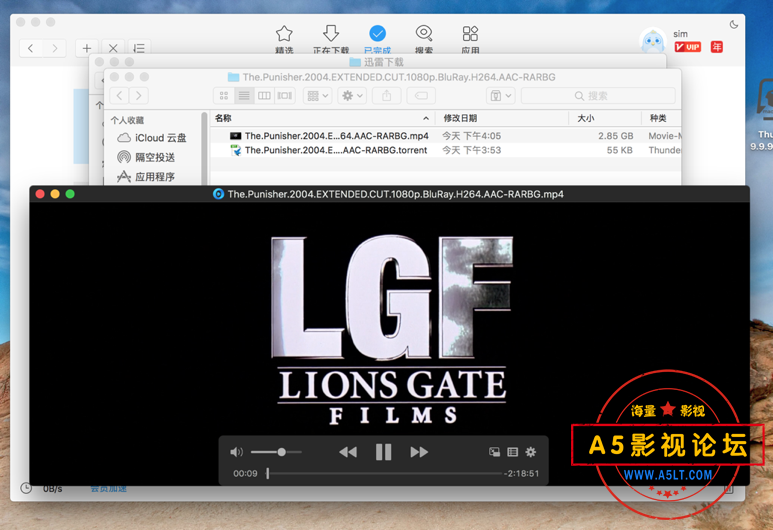Open the playlist icon in the player
The width and height of the screenshot is (773, 530).
pos(513,452)
